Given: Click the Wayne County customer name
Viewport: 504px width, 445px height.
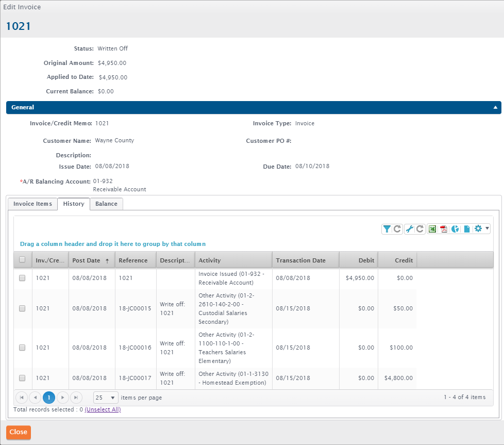Looking at the screenshot, I should click(114, 140).
